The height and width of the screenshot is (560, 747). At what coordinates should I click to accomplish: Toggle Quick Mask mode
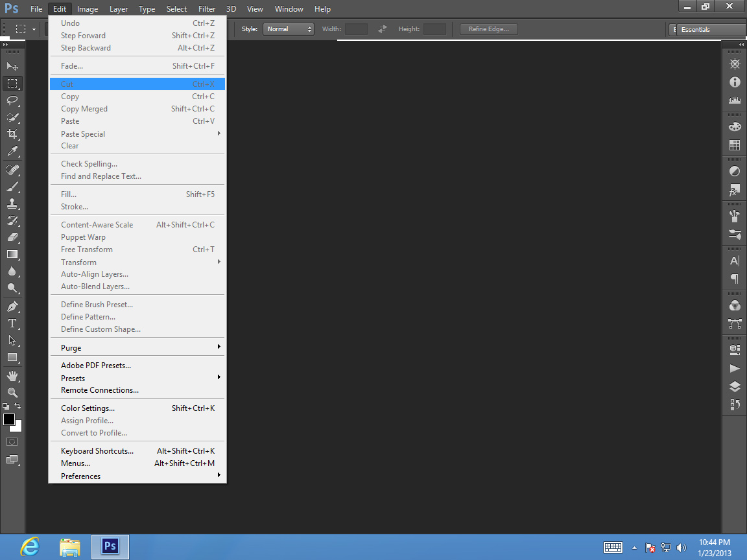point(12,442)
